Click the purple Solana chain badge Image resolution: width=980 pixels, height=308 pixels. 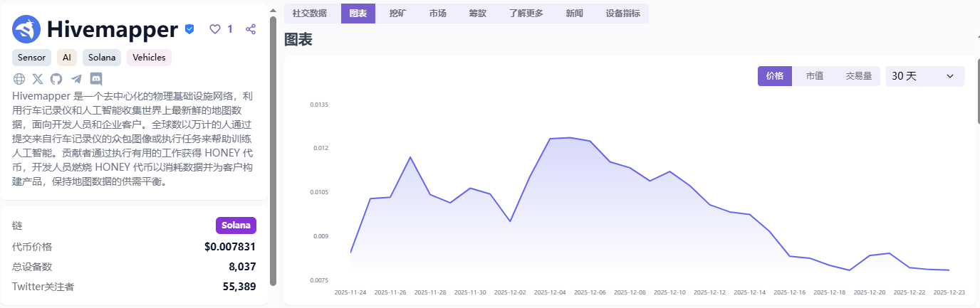pos(236,225)
